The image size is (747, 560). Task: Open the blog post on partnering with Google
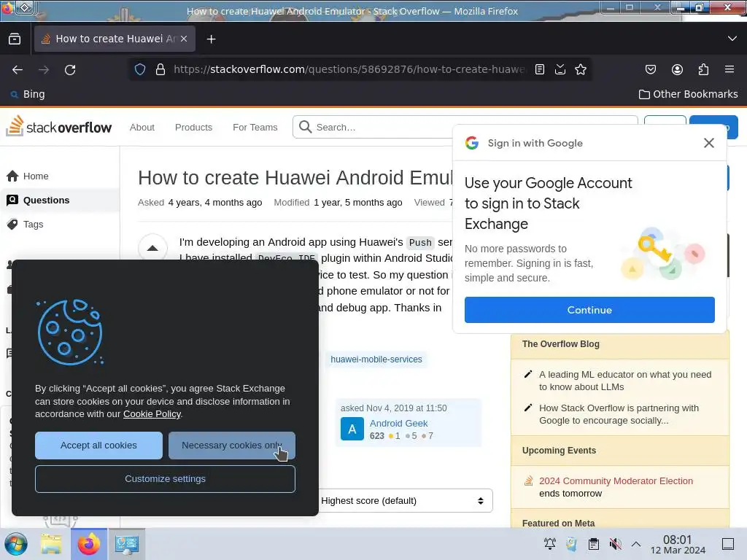coord(619,414)
